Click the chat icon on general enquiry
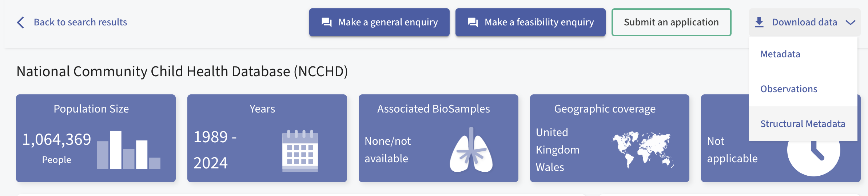The width and height of the screenshot is (868, 196). coord(326,23)
